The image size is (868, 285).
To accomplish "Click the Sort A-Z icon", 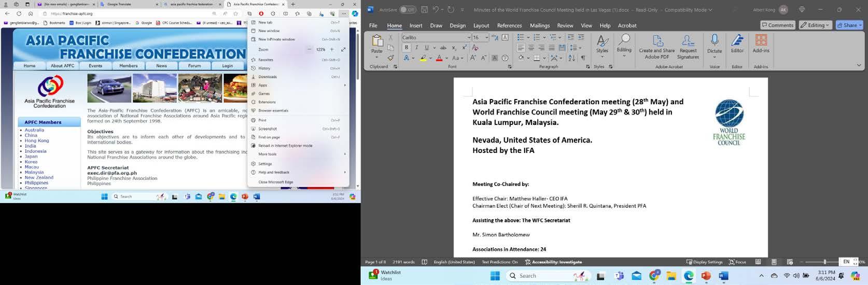I will (571, 58).
